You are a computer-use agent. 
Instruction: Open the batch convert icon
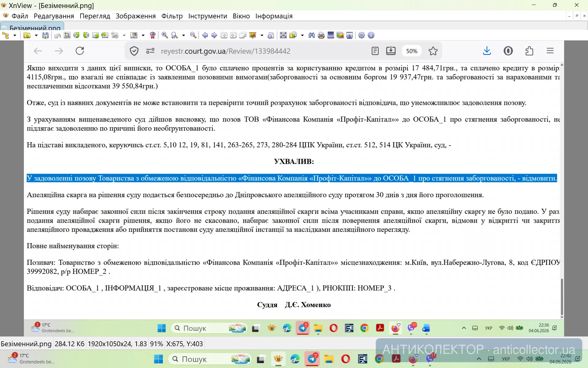coord(340,35)
